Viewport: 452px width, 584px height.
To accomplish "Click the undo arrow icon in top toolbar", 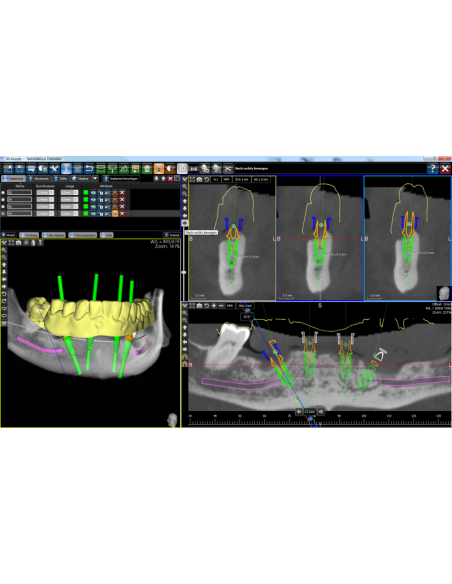I will (x=89, y=169).
